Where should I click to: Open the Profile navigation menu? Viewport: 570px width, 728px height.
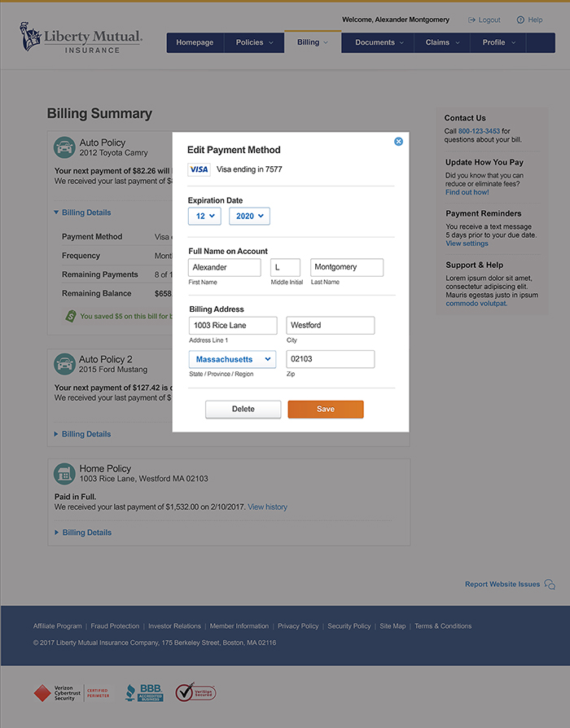pyautogui.click(x=498, y=42)
